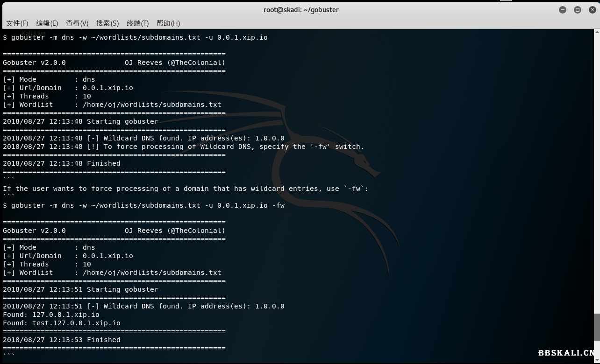The width and height of the screenshot is (600, 364).
Task: Open the 文件(F) menu
Action: (x=17, y=23)
